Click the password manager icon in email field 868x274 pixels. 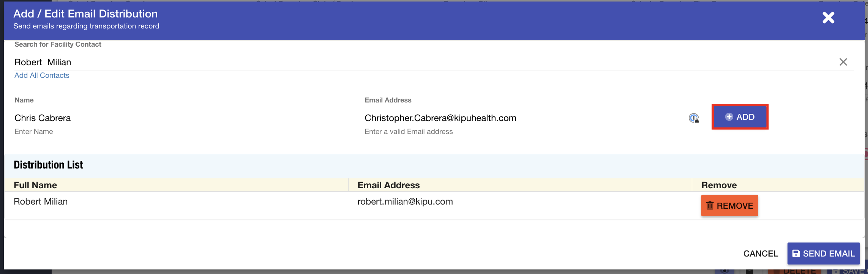tap(694, 118)
